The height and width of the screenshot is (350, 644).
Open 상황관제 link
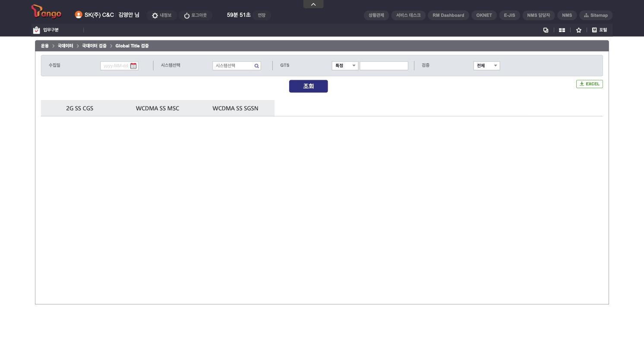pyautogui.click(x=376, y=15)
